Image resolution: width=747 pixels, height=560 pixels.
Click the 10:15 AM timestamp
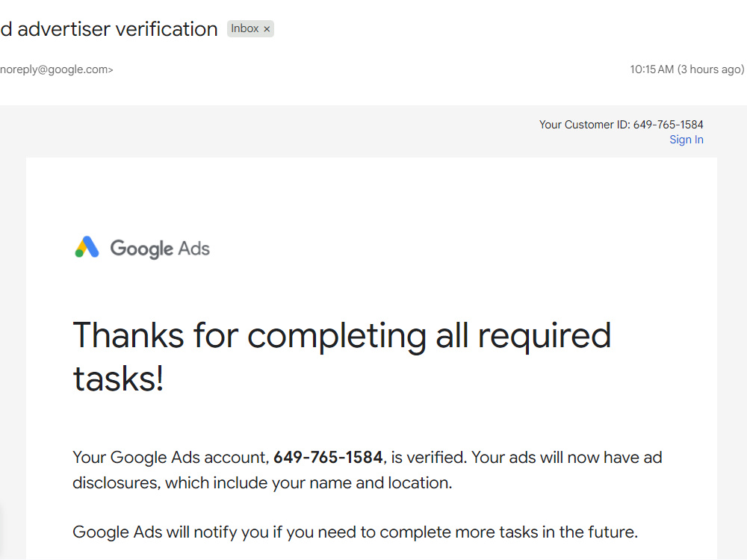pos(651,69)
